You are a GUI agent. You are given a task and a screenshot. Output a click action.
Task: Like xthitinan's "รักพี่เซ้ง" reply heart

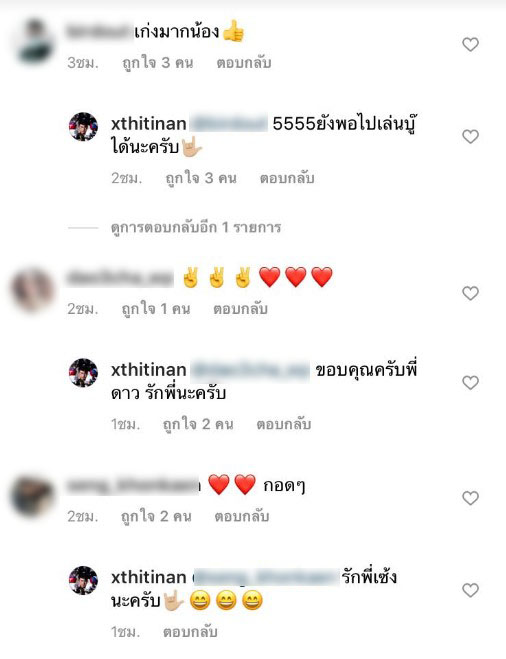click(x=470, y=590)
